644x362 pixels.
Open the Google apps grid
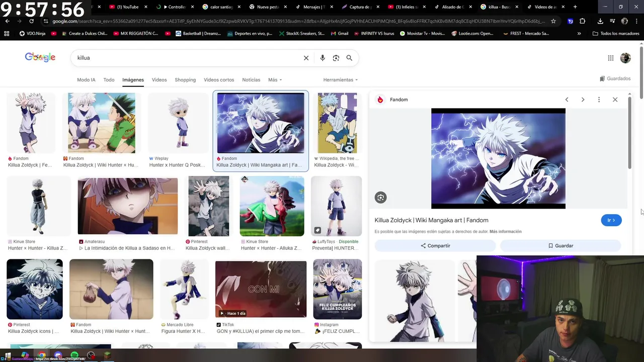point(611,58)
